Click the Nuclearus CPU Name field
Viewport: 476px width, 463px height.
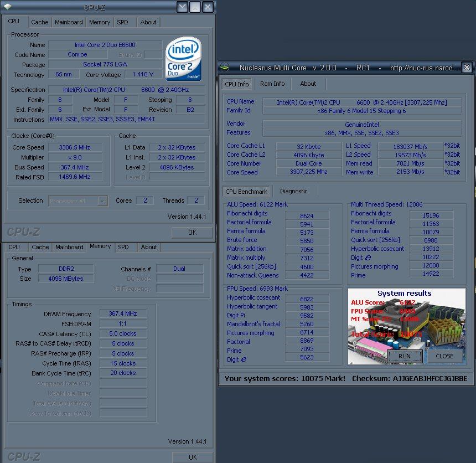coord(362,102)
